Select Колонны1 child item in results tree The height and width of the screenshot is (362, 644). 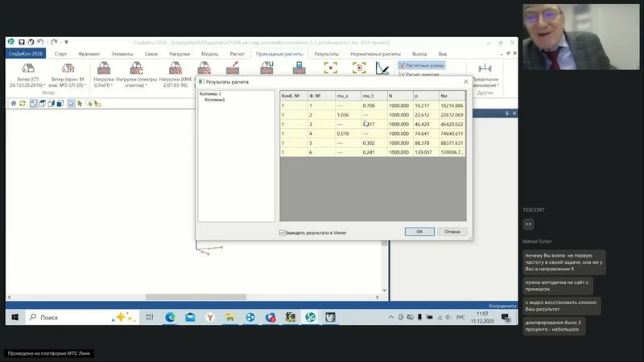tap(214, 100)
